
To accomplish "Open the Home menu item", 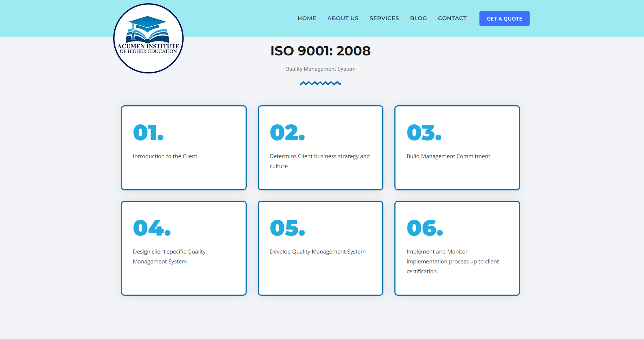I will [x=306, y=18].
